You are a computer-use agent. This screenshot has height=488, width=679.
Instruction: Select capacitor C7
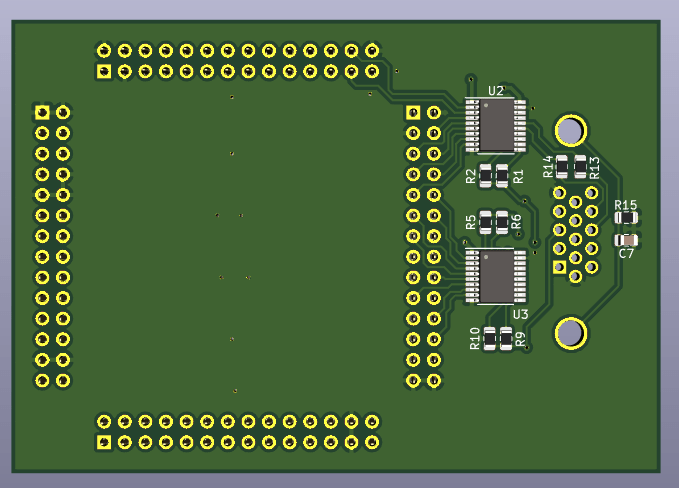(x=626, y=240)
